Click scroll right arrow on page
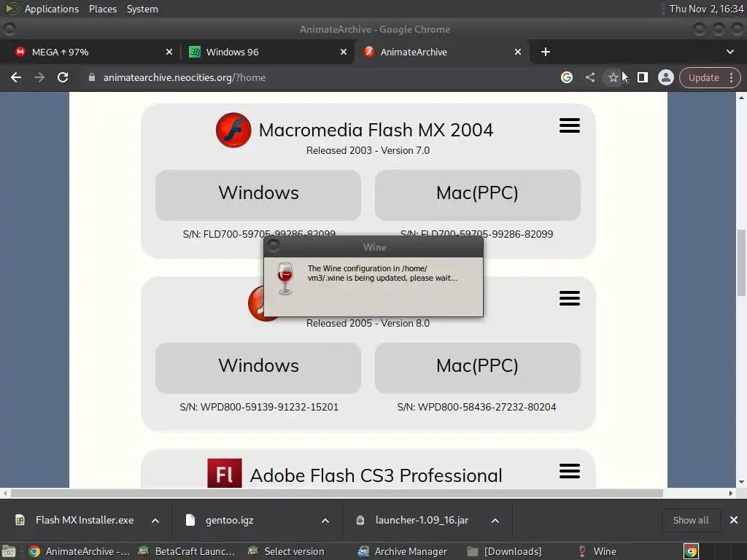747x560 pixels. pos(731,494)
